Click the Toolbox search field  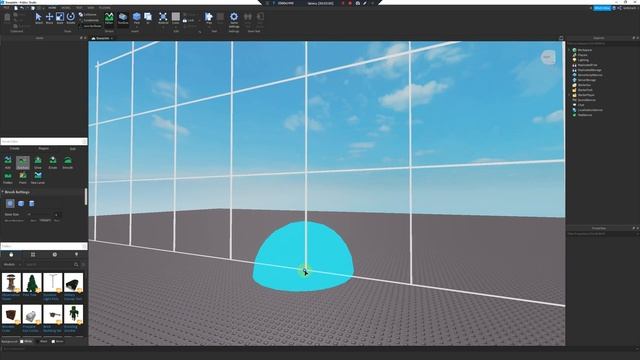tap(49, 264)
